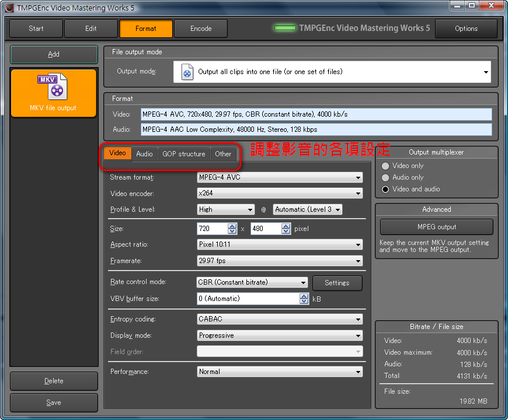The width and height of the screenshot is (508, 420).
Task: Click the File size value 19.82 MB
Action: pyautogui.click(x=473, y=401)
